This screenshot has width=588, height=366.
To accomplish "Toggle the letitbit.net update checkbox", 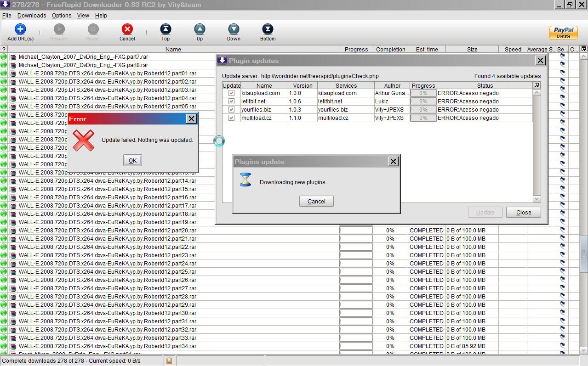I will 231,101.
